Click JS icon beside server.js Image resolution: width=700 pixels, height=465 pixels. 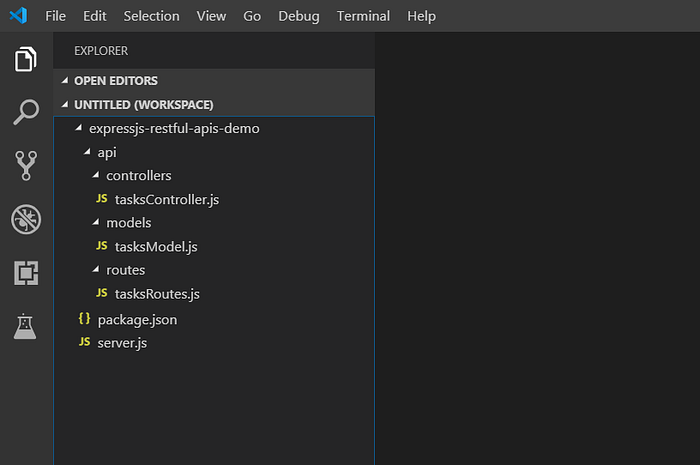[x=84, y=342]
